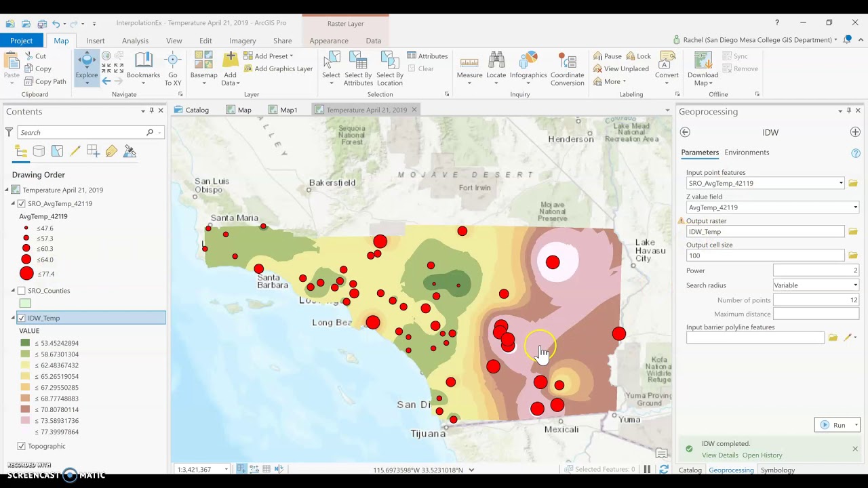The height and width of the screenshot is (488, 868).
Task: Open the Attributes table button
Action: (427, 56)
